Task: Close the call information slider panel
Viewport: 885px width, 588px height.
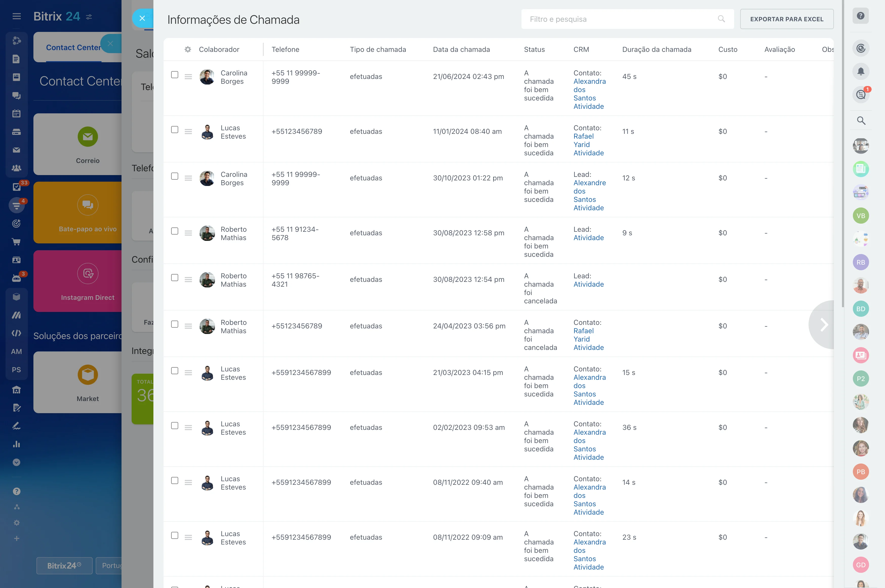Action: pyautogui.click(x=142, y=18)
